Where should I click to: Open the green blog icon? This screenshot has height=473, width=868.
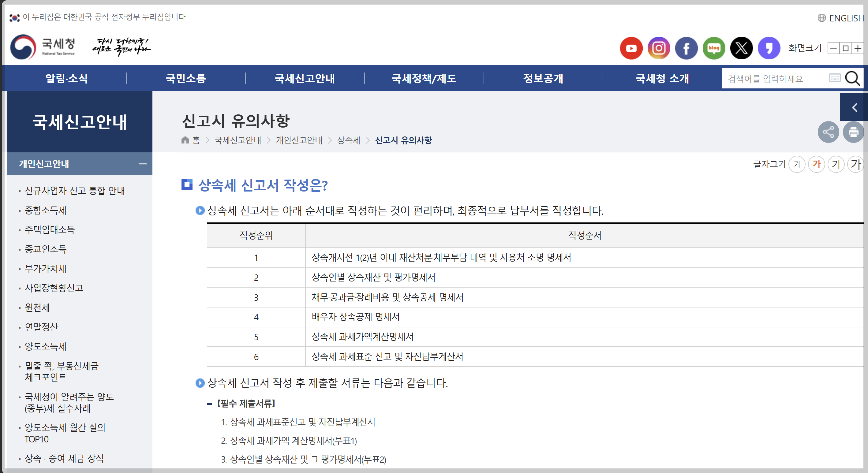click(714, 48)
